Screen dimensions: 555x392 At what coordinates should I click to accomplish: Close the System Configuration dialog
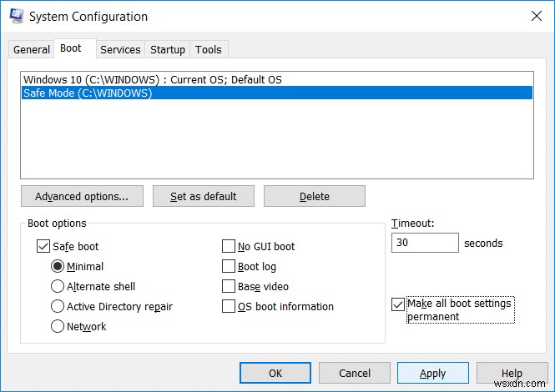535,16
